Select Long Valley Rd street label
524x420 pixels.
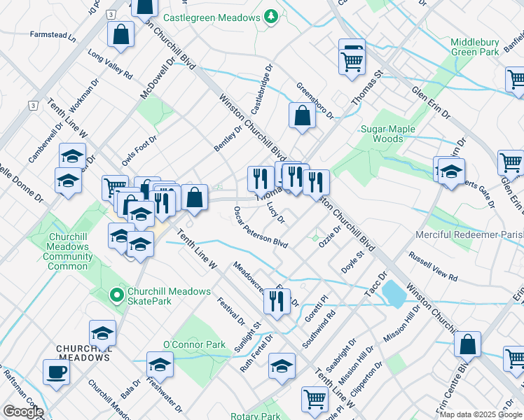click(110, 64)
